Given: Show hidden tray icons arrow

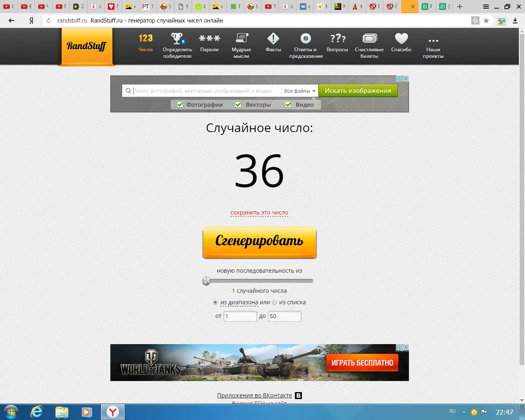Looking at the screenshot, I should [464, 412].
